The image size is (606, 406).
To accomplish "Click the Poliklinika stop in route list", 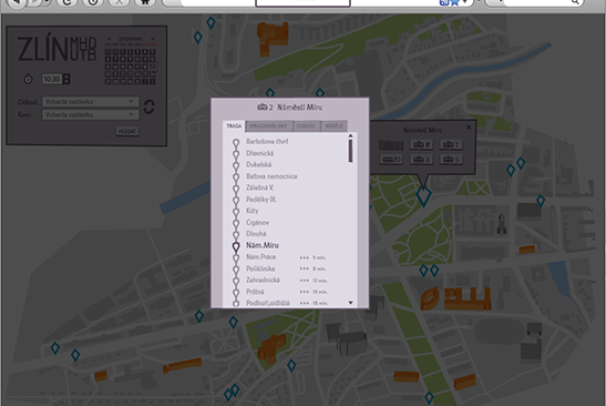I will click(x=261, y=269).
